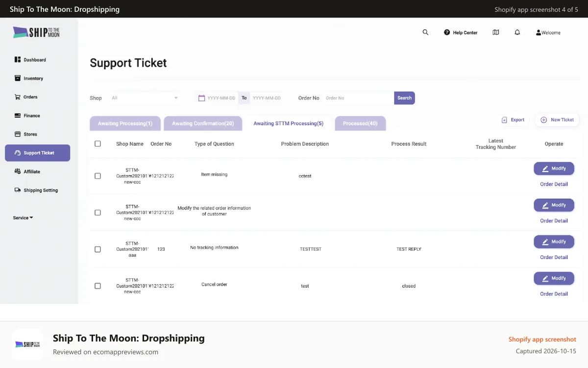Click the Ship To The Moon logo
Screen dimensions: 588x368
pos(36,32)
